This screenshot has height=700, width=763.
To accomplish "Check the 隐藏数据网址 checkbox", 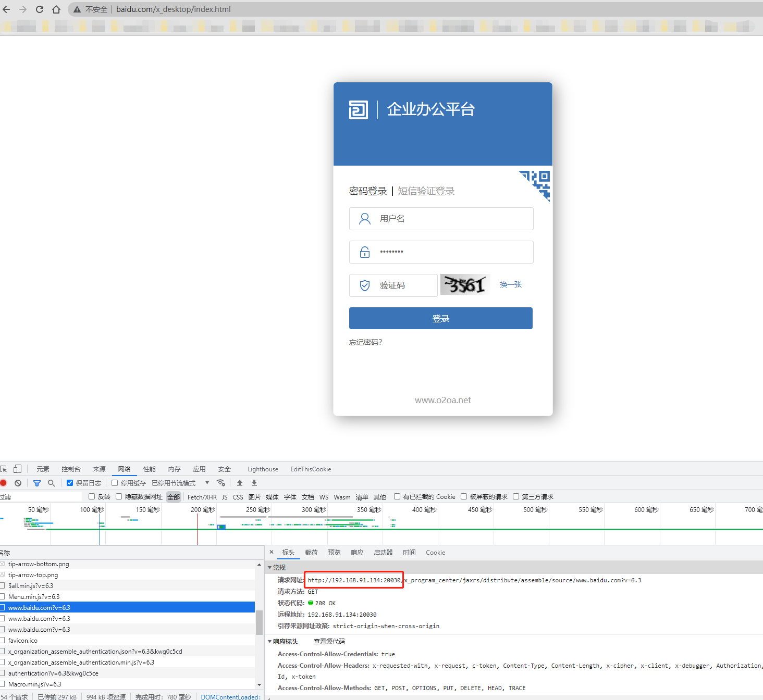I will (x=119, y=496).
